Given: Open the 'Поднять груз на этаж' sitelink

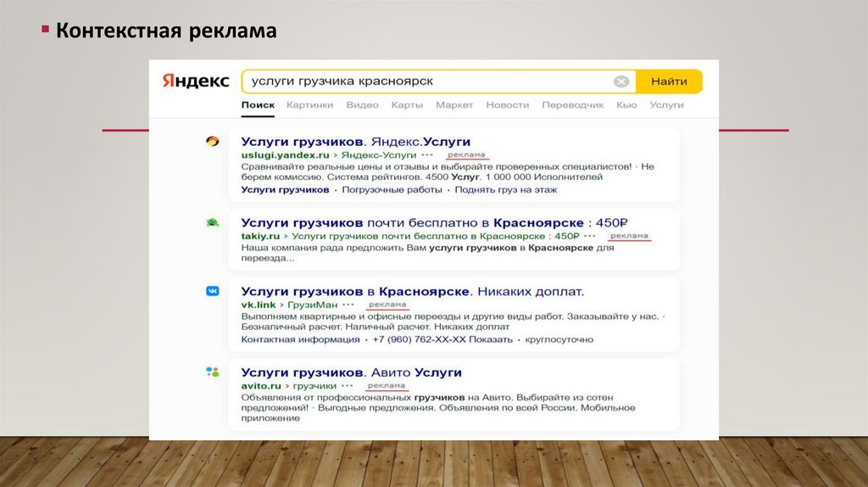Looking at the screenshot, I should click(505, 189).
